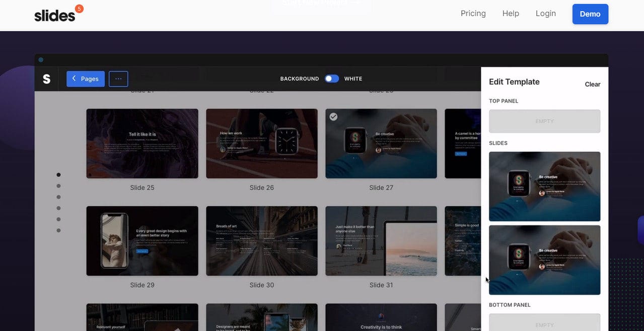644x331 pixels.
Task: Click the Slide 31 label
Action: [381, 285]
